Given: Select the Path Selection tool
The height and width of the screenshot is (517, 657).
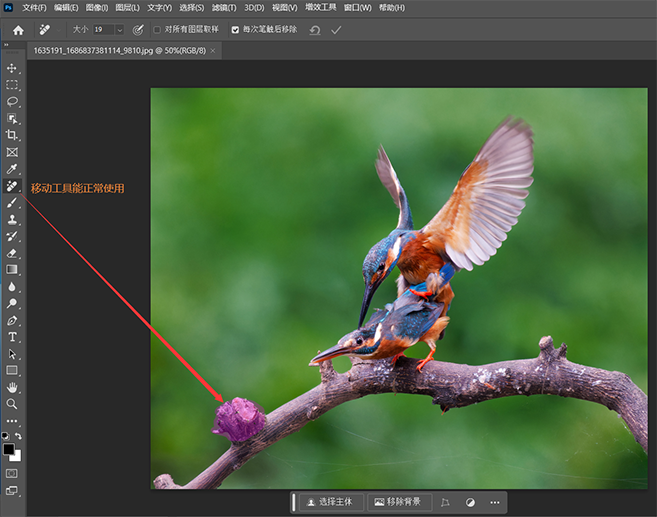Looking at the screenshot, I should point(12,354).
